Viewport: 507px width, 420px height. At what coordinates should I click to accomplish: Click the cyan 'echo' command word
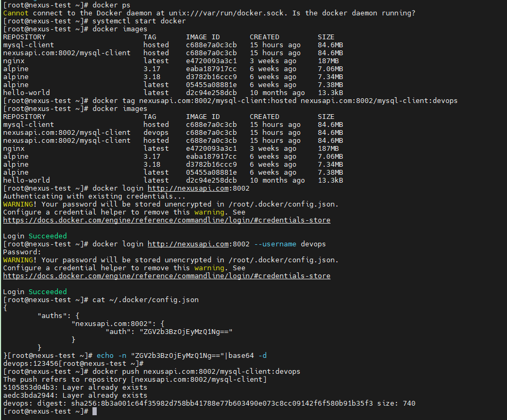[x=105, y=356]
